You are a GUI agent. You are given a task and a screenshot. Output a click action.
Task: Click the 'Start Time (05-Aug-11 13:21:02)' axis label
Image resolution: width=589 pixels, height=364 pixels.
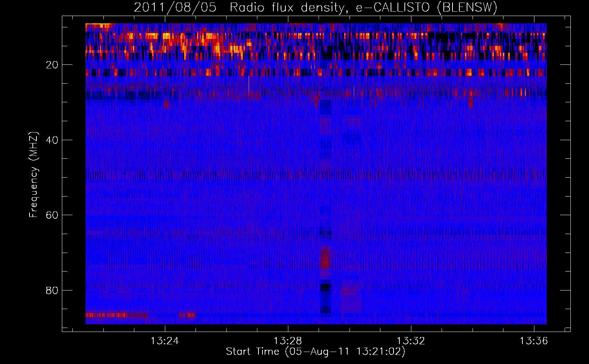[x=316, y=352]
